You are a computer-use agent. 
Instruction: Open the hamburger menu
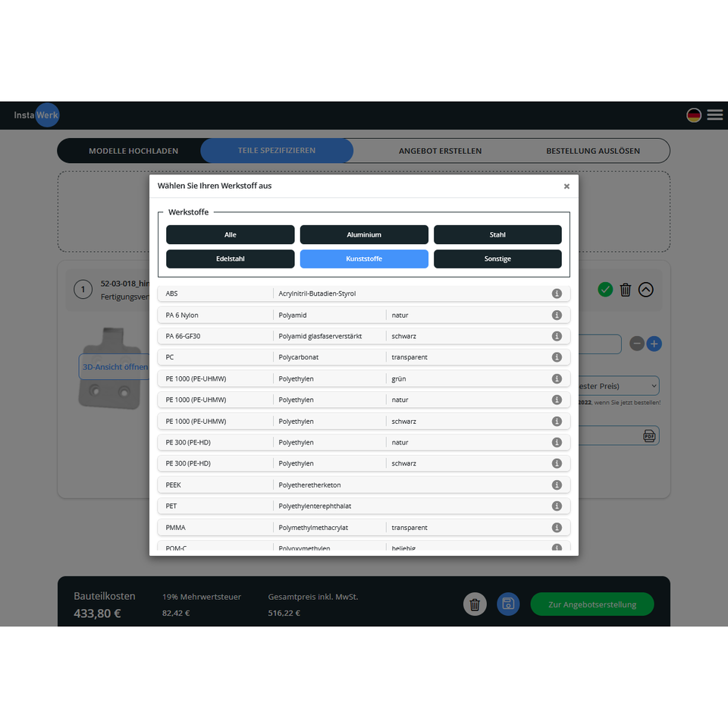[x=715, y=115]
